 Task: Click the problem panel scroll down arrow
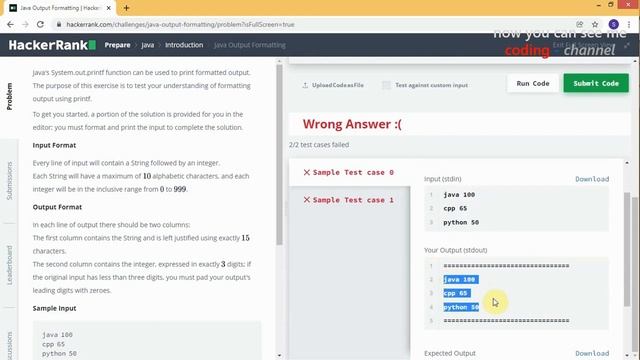click(279, 356)
